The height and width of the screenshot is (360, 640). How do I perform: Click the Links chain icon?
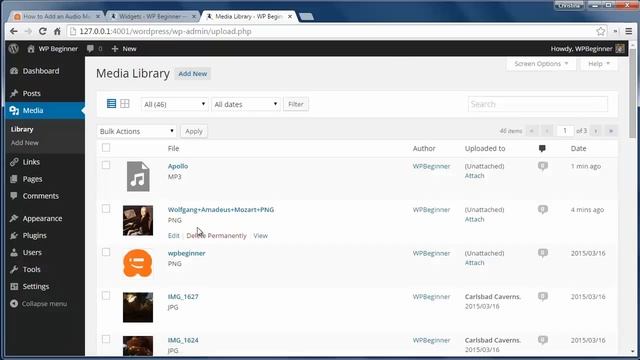(14, 162)
